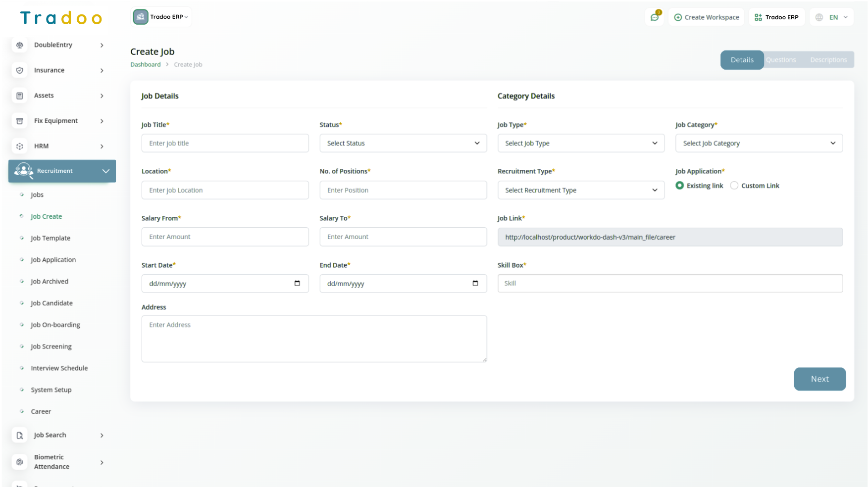
Task: Open Job Screening in the sidebar
Action: tap(51, 346)
